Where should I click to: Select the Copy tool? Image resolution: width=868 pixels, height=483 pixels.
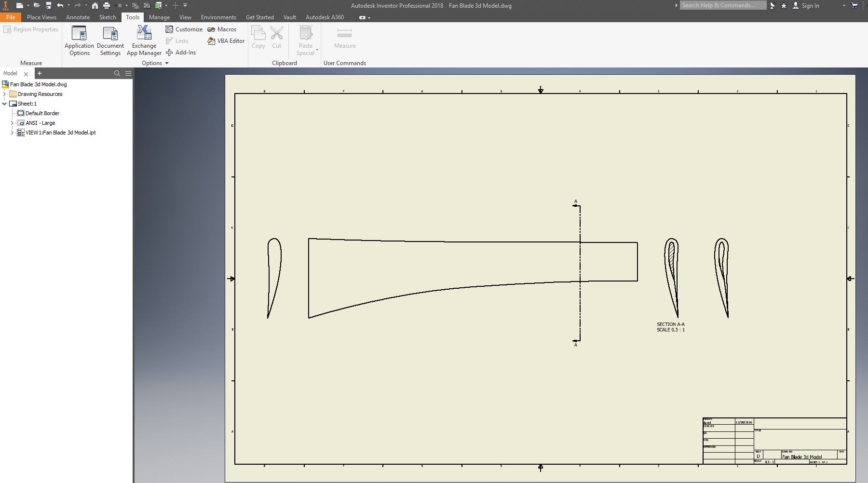(258, 39)
